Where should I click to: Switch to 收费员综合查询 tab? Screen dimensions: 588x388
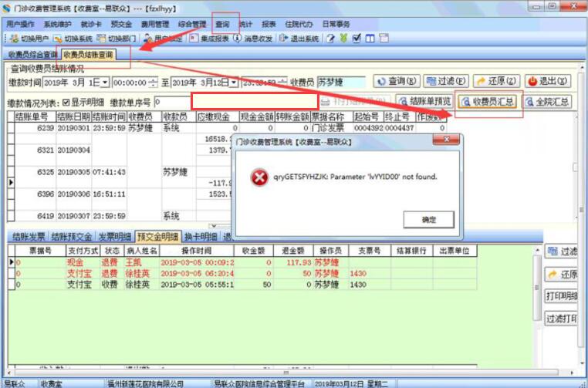tap(31, 55)
